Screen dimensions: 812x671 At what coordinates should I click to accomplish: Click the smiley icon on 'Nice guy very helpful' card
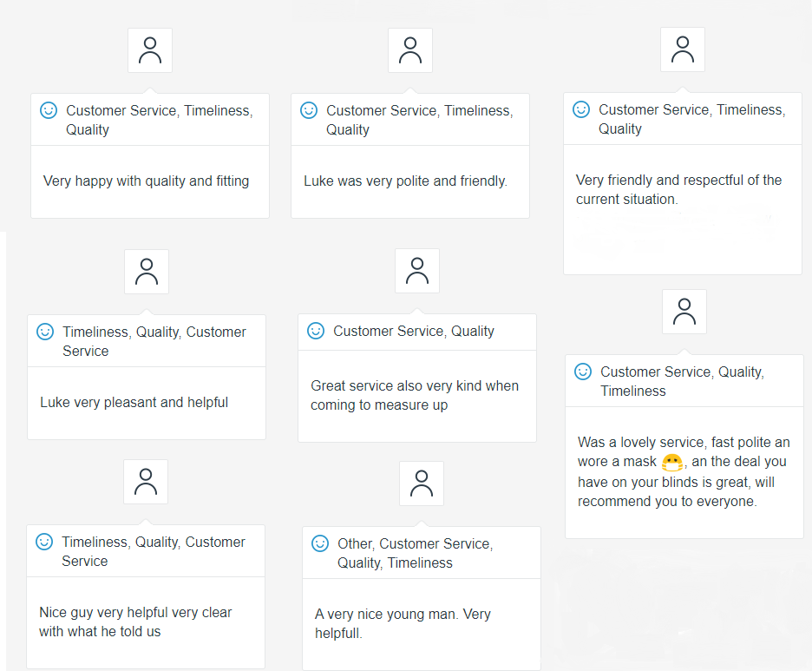click(x=44, y=542)
